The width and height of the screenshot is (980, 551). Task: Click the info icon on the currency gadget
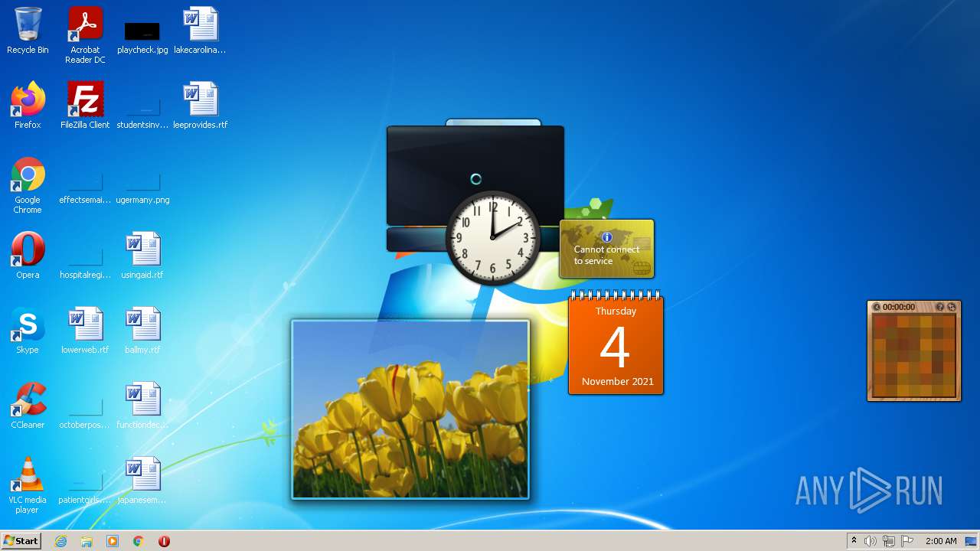click(x=607, y=237)
